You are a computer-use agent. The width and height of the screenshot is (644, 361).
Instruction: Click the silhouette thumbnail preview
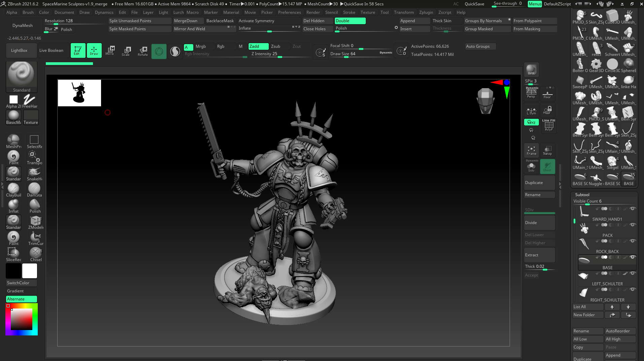(x=79, y=93)
